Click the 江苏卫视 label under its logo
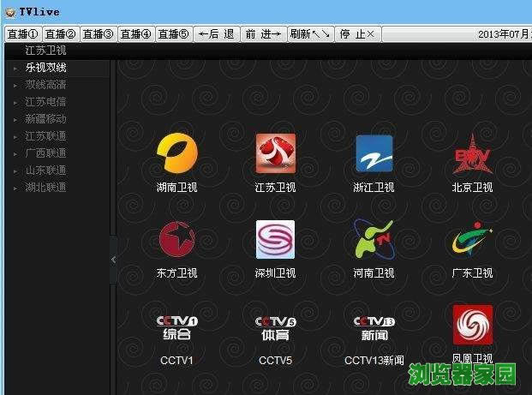 click(276, 188)
